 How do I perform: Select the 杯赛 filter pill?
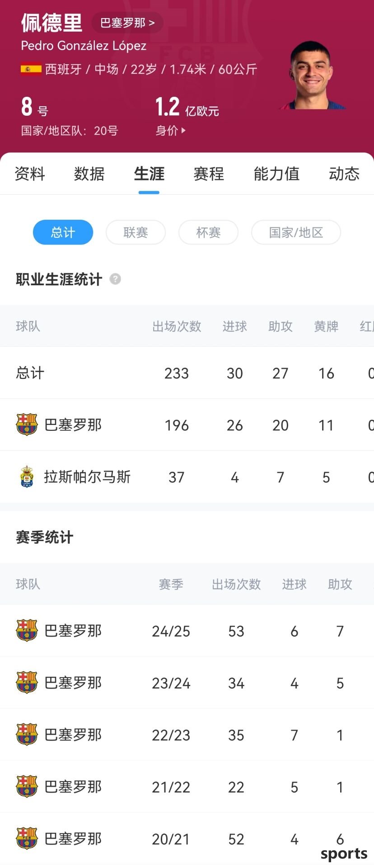208,232
